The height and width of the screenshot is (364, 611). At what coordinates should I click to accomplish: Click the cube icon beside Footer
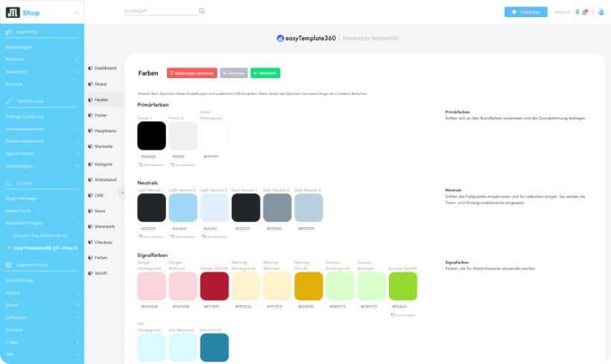coord(90,115)
